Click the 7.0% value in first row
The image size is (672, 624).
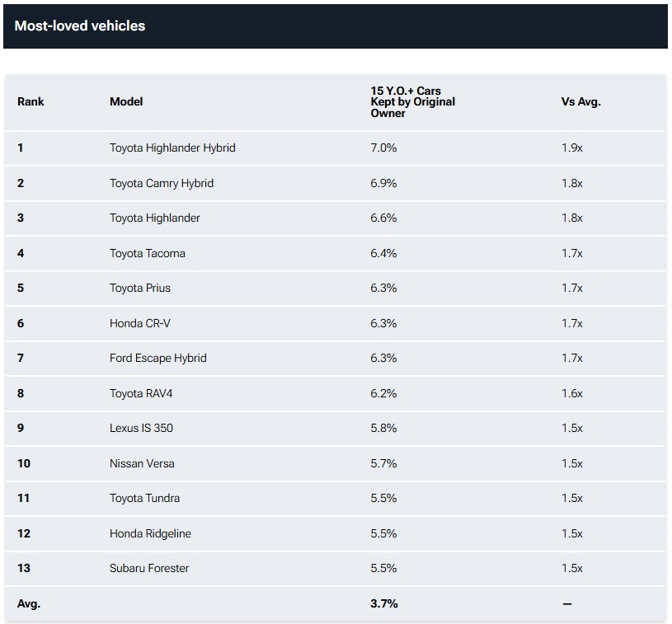pyautogui.click(x=383, y=148)
